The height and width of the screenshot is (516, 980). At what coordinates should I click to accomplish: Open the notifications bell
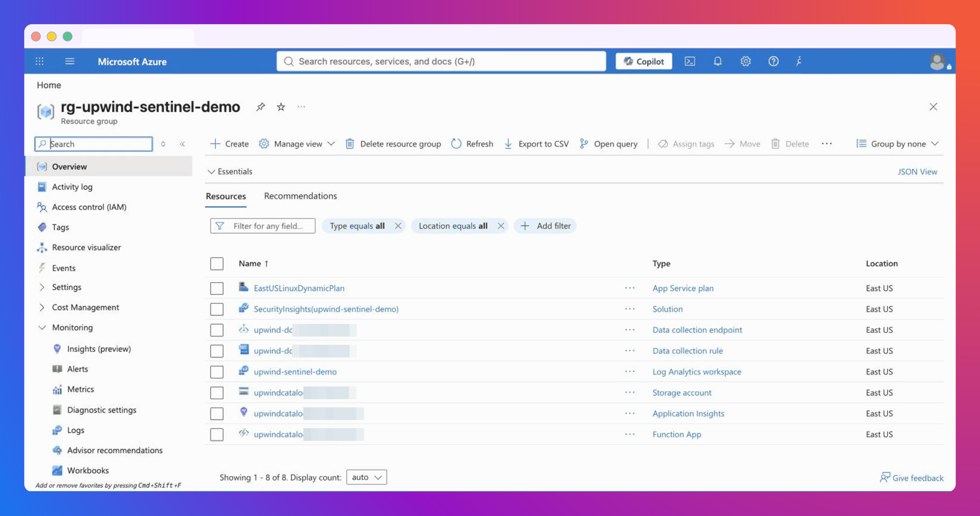718,61
